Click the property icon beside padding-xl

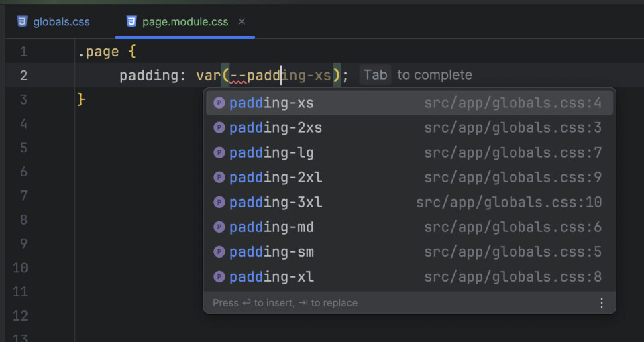point(219,277)
